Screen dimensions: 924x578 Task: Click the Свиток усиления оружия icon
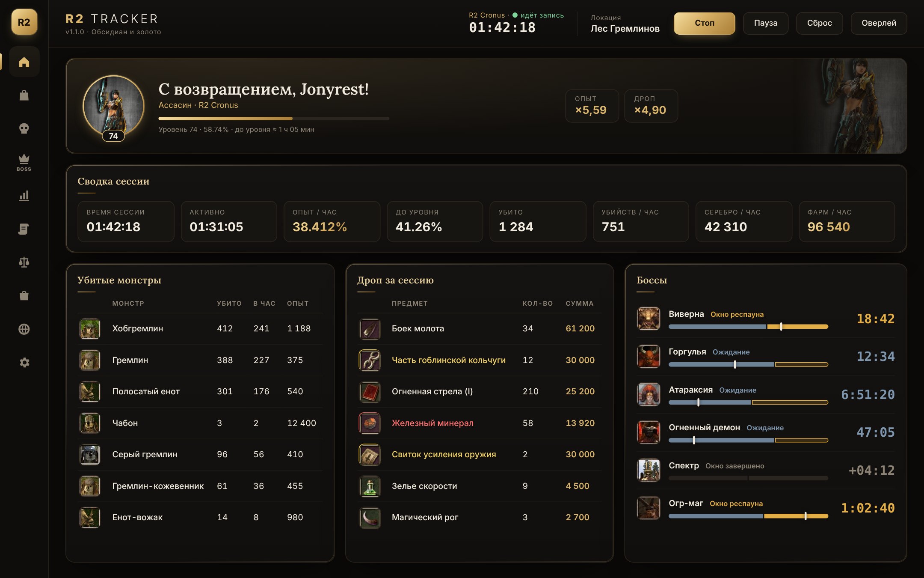pos(370,455)
